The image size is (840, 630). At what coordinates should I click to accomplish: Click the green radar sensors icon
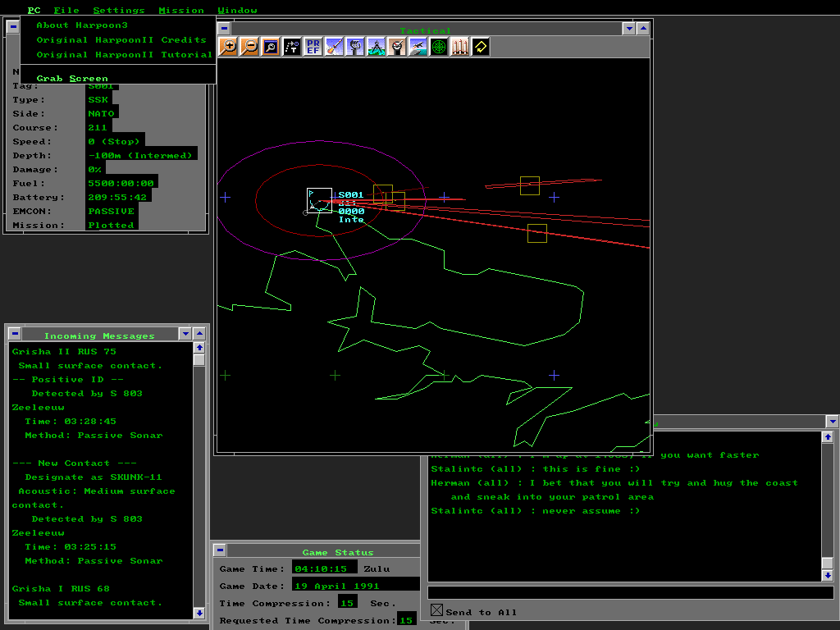pos(440,47)
